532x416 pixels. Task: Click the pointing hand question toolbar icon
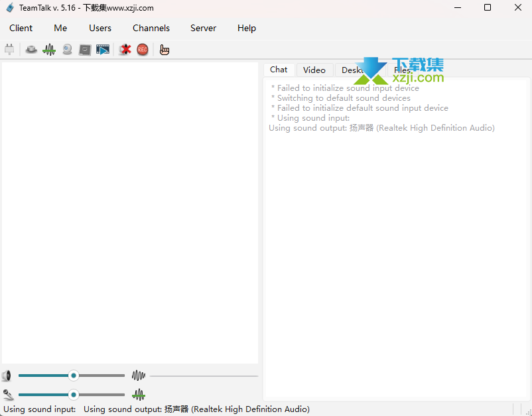click(x=165, y=50)
